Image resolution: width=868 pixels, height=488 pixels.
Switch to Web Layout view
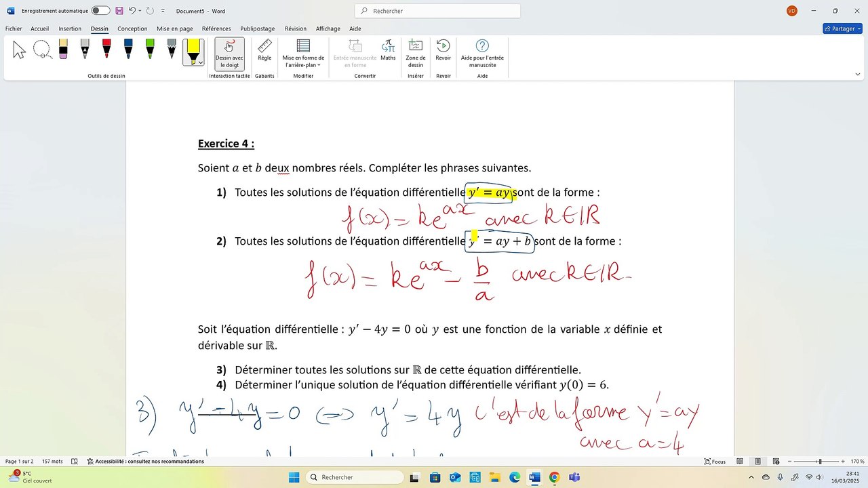pos(777,462)
